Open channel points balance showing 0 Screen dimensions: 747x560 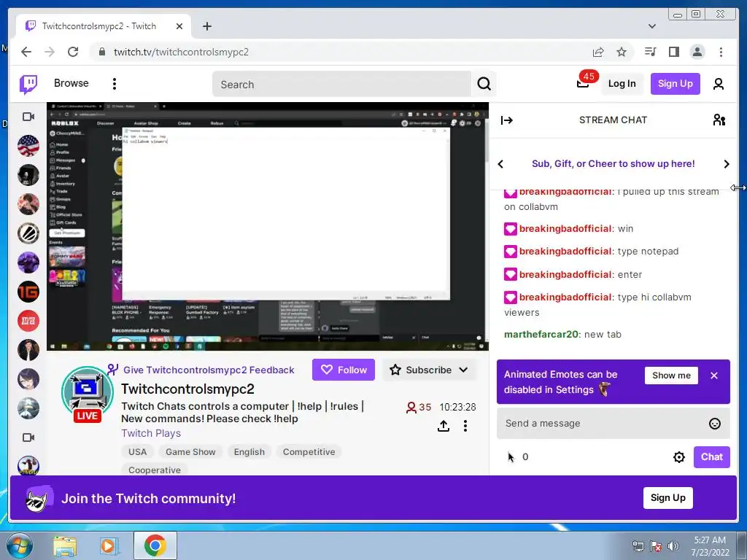pyautogui.click(x=518, y=457)
